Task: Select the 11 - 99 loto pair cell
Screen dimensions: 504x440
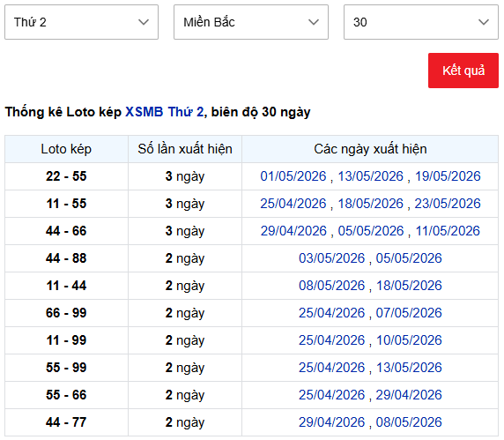Action: (66, 340)
